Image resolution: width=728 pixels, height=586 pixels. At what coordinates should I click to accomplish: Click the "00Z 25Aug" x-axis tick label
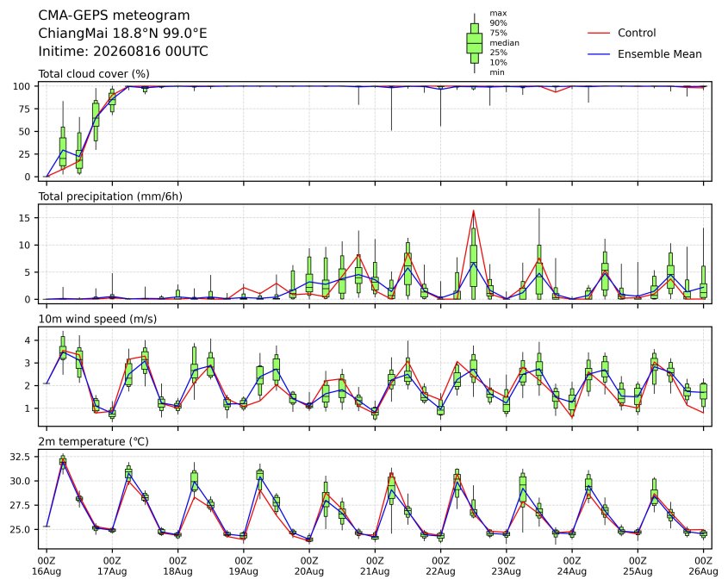click(638, 566)
